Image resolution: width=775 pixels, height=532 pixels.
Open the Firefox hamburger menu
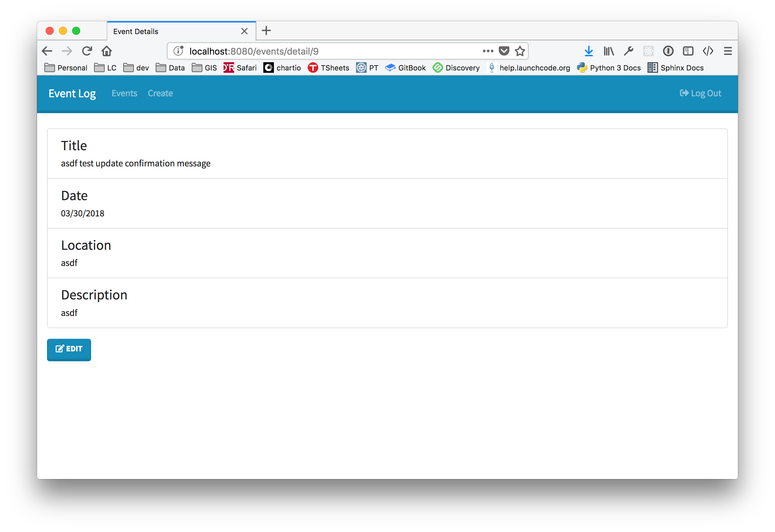click(x=728, y=51)
